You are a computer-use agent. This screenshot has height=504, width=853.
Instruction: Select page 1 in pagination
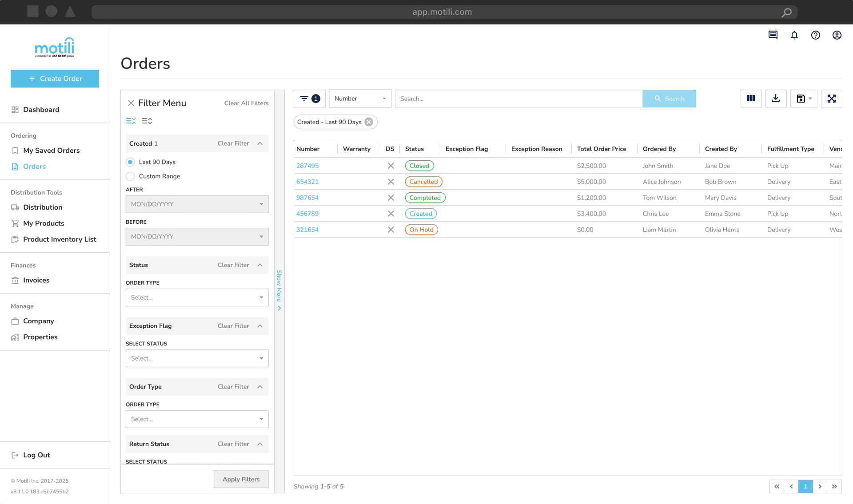click(805, 486)
